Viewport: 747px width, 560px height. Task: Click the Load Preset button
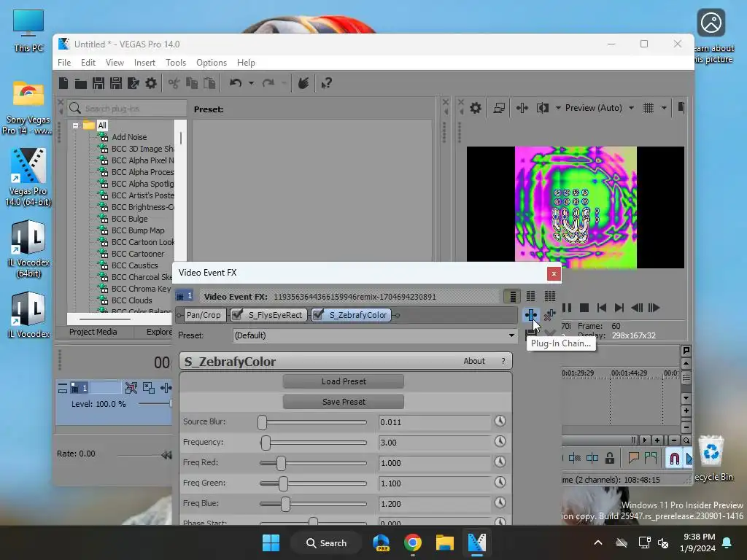[344, 381]
